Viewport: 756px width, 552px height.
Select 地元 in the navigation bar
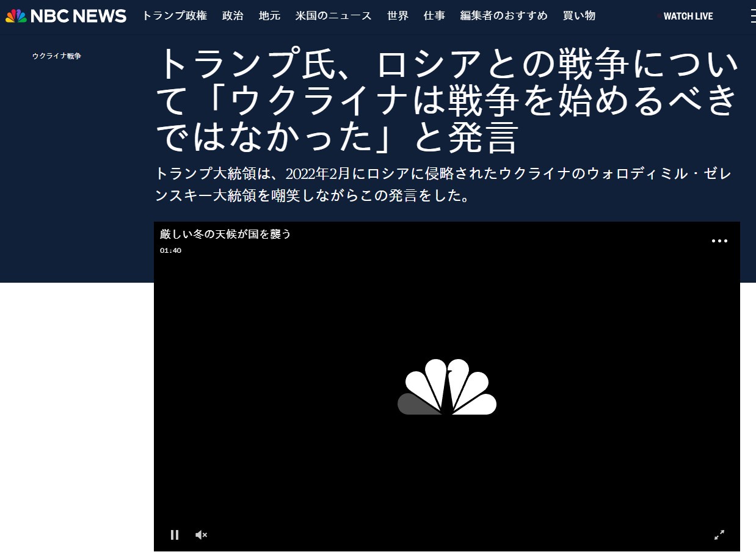[269, 16]
